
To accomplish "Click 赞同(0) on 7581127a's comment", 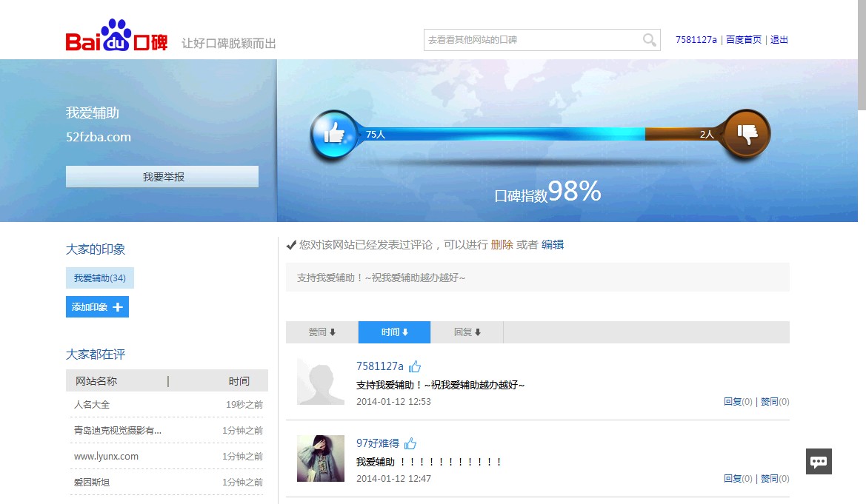I will (775, 402).
